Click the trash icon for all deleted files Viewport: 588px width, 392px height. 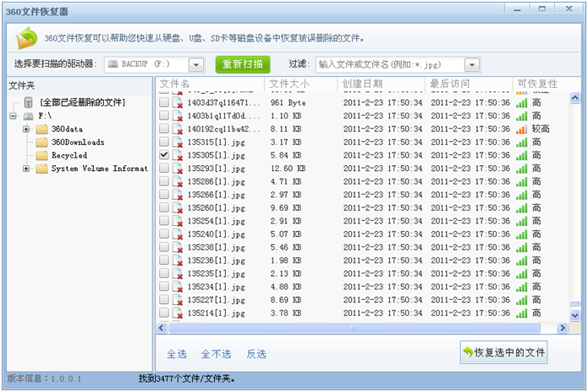(x=29, y=102)
